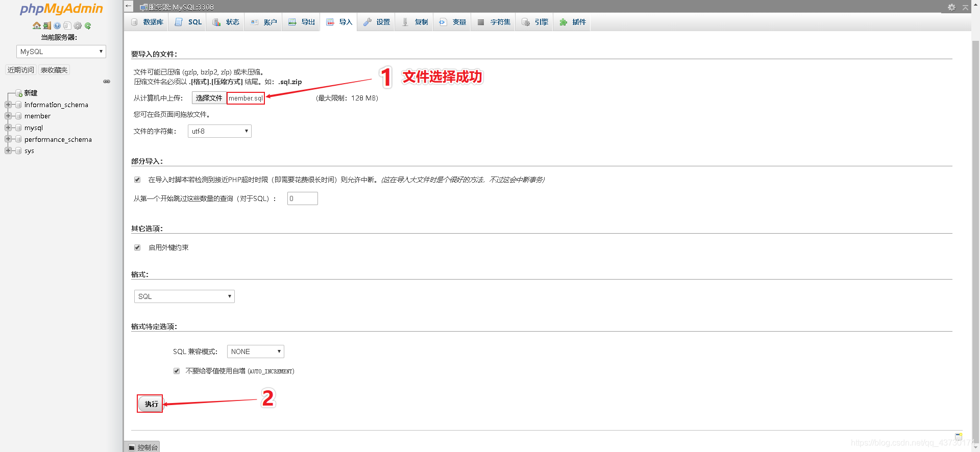
Task: Open the member database link
Action: [x=37, y=116]
